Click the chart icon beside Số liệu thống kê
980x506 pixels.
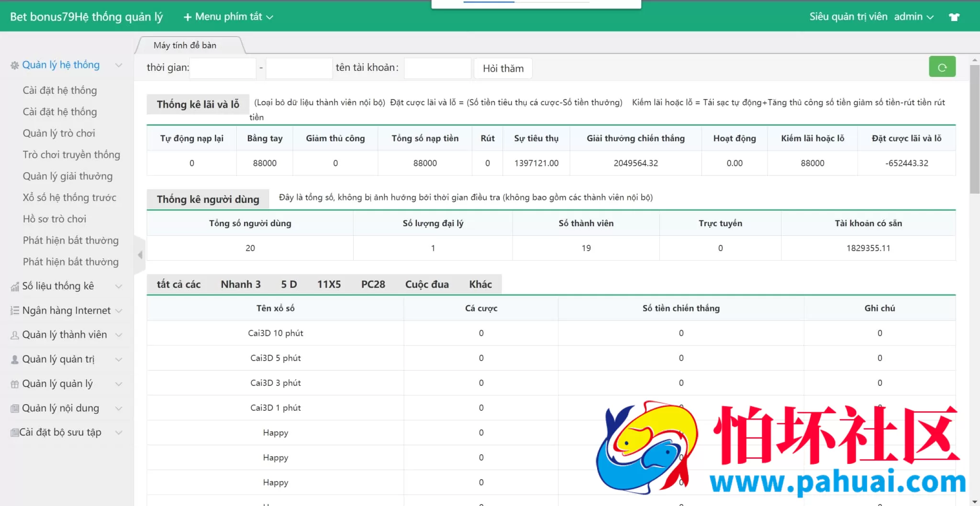15,286
